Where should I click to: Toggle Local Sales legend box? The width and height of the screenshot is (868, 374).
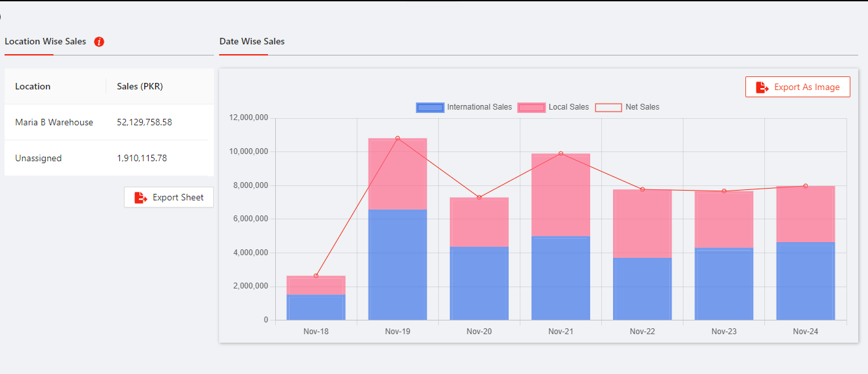point(531,108)
